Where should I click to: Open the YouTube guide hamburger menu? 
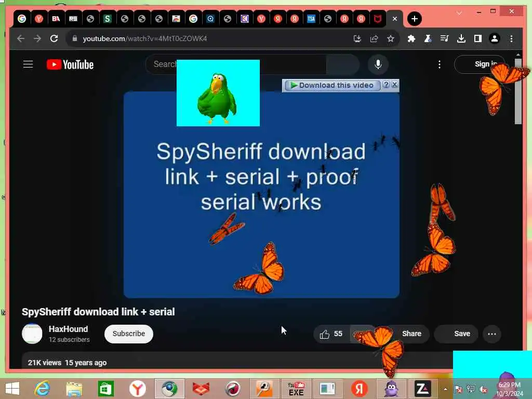click(28, 64)
